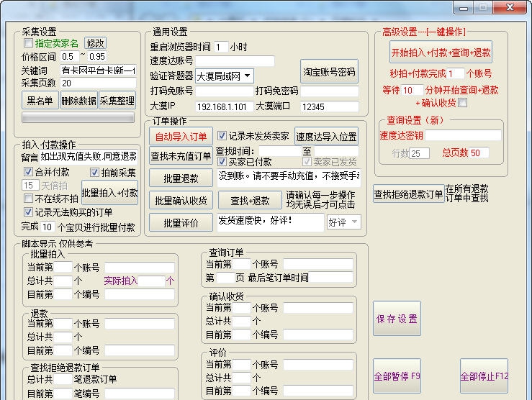Click the 自动导入订单 button
The height and width of the screenshot is (400, 532).
pos(181,137)
